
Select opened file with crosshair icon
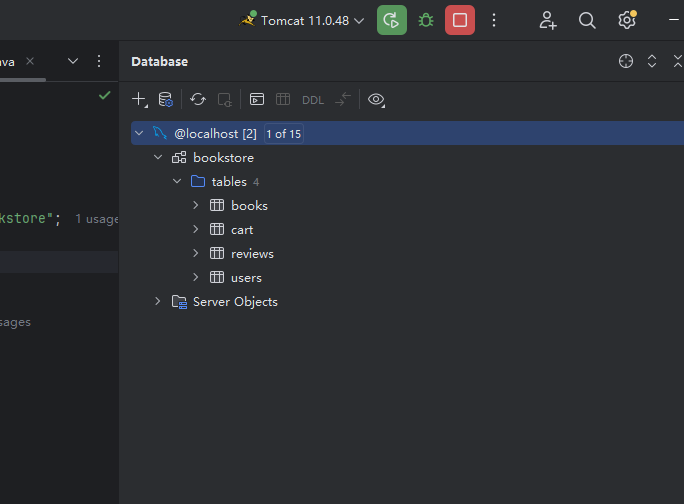[x=626, y=61]
